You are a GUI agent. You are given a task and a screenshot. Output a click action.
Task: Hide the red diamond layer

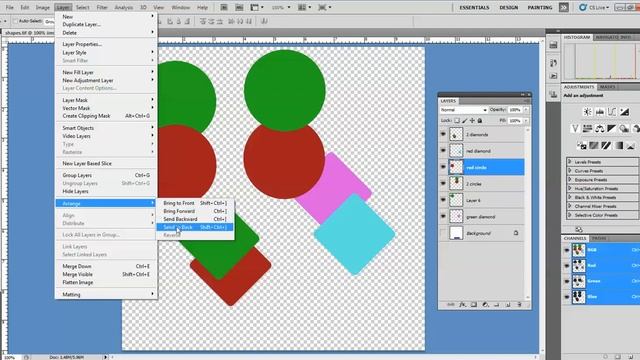click(x=443, y=151)
